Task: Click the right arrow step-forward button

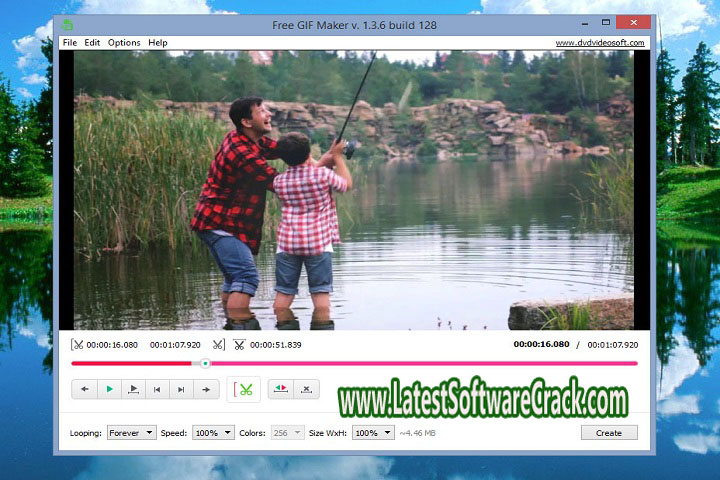Action: [206, 389]
